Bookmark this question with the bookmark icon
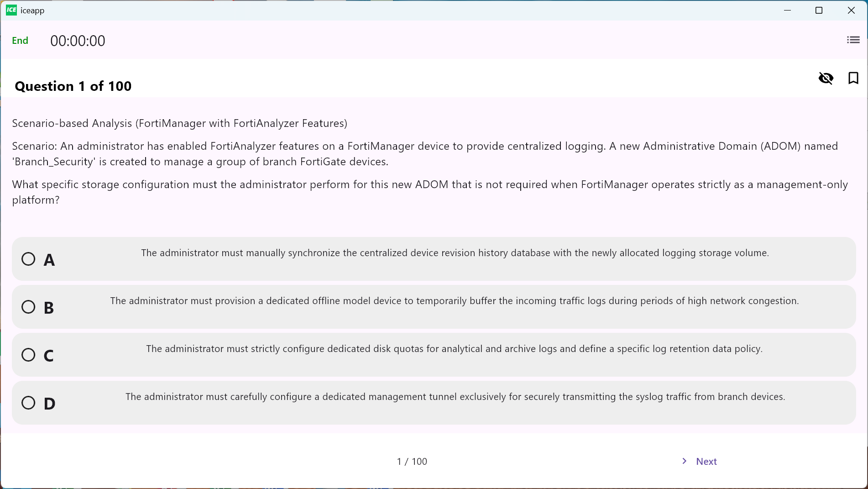Screen dimensions: 868x489 click(x=853, y=78)
